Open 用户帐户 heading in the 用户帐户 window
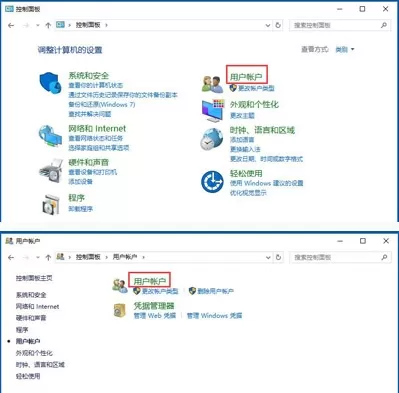Screen dimensions: 399x393 coord(150,281)
